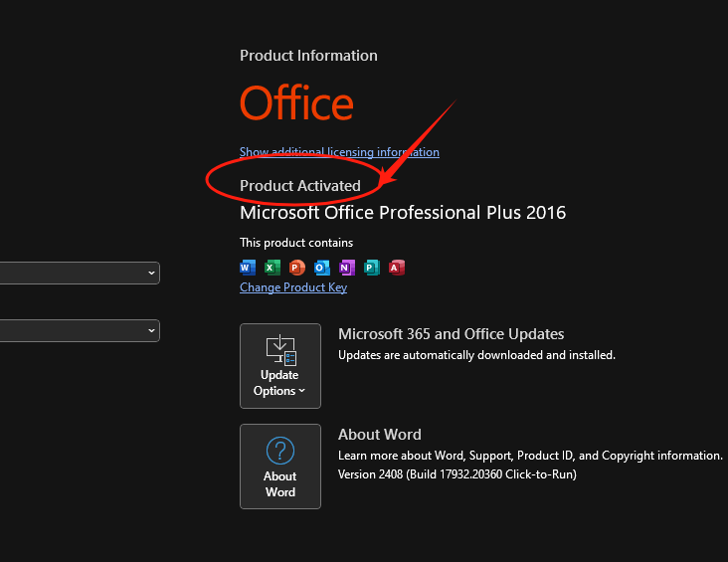The image size is (728, 562).
Task: Click the Microsoft 365 and Office Updates heading
Action: (x=451, y=334)
